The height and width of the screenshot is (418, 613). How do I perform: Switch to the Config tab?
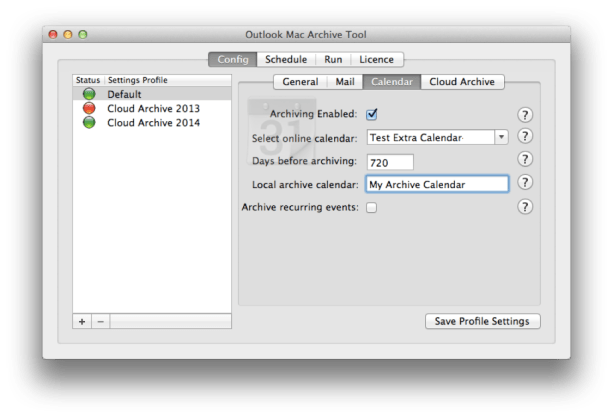(233, 59)
